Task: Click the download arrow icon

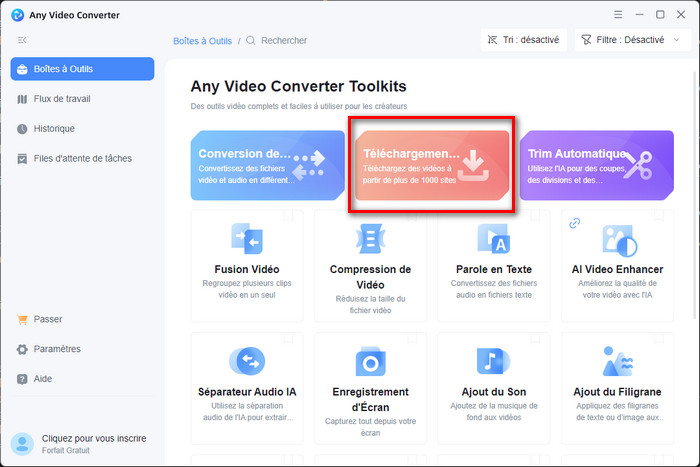Action: click(x=473, y=165)
